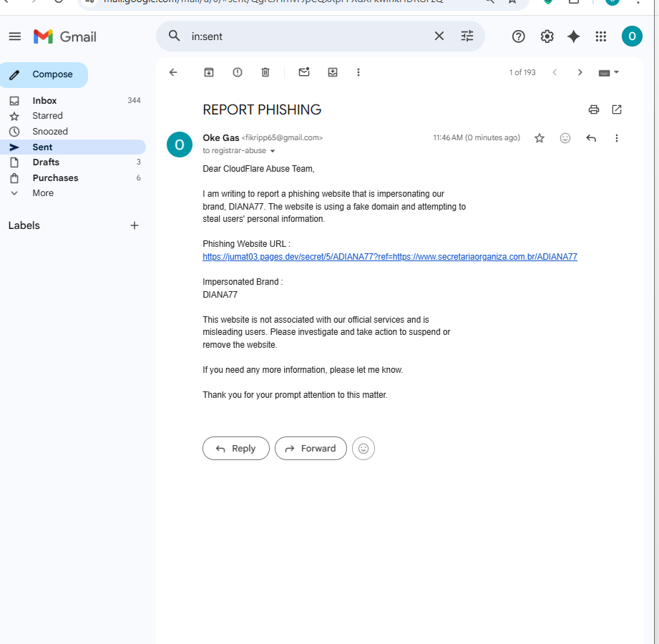The image size is (659, 644).
Task: Open email in new window
Action: 617,109
